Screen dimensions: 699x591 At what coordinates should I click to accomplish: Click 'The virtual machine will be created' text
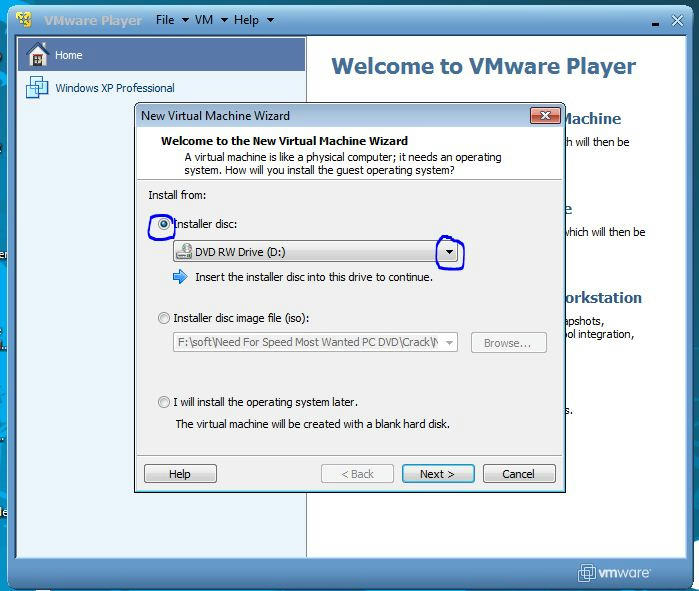312,424
